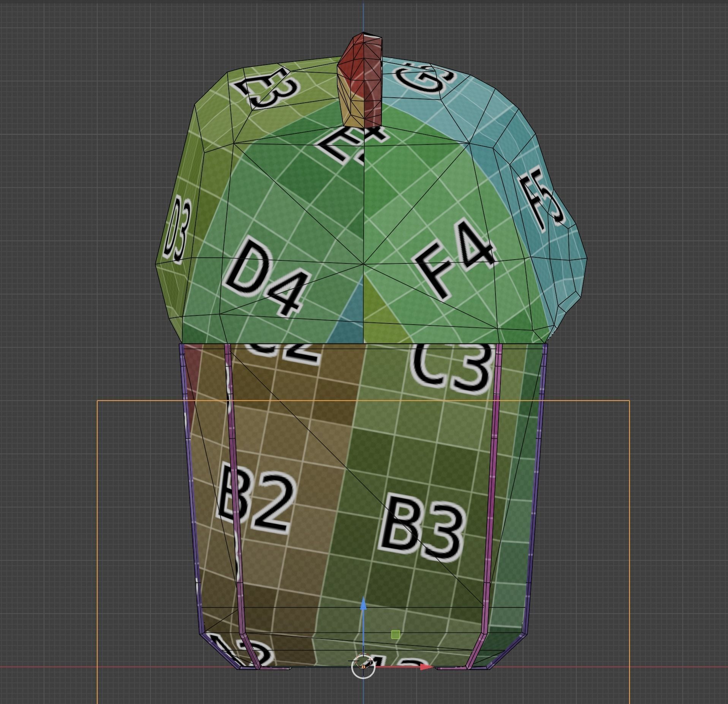This screenshot has width=728, height=704.
Task: Click the green square plane-move gizmo handle
Action: [x=395, y=634]
